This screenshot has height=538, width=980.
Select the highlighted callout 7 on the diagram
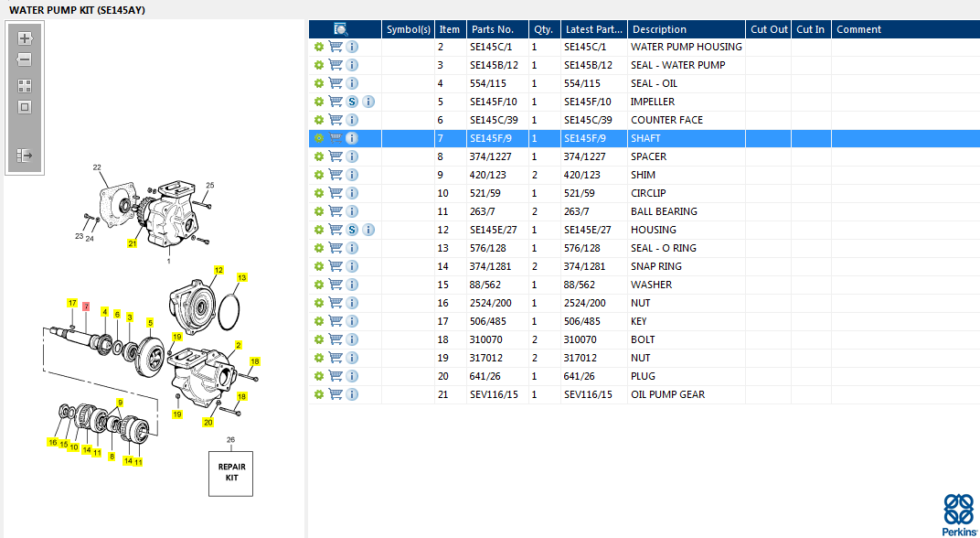[86, 307]
